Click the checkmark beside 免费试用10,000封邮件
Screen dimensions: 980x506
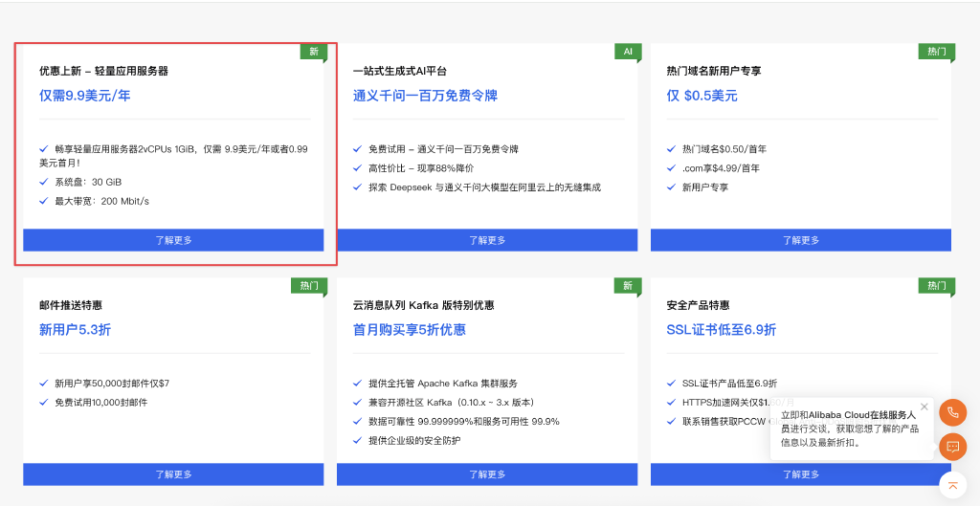44,403
